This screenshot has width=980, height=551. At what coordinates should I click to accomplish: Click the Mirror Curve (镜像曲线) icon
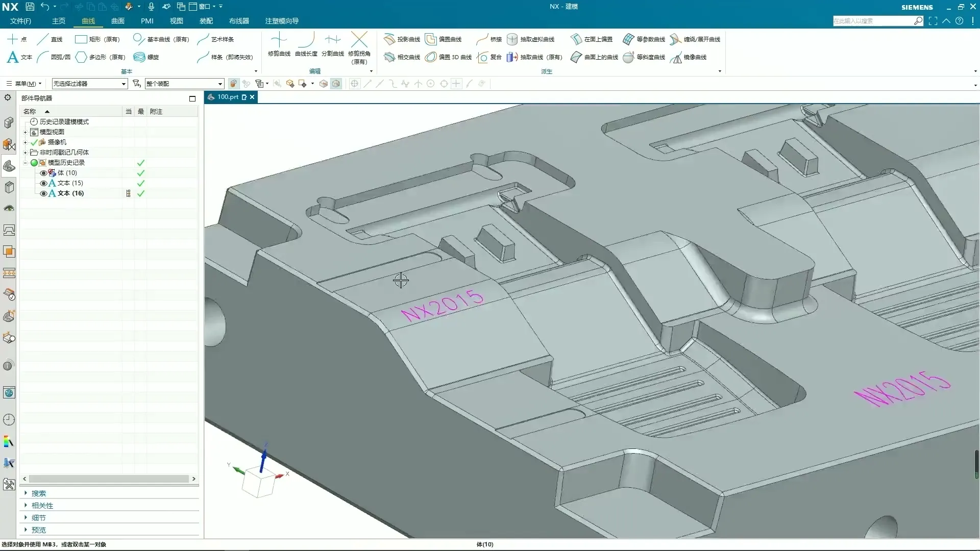tap(676, 57)
